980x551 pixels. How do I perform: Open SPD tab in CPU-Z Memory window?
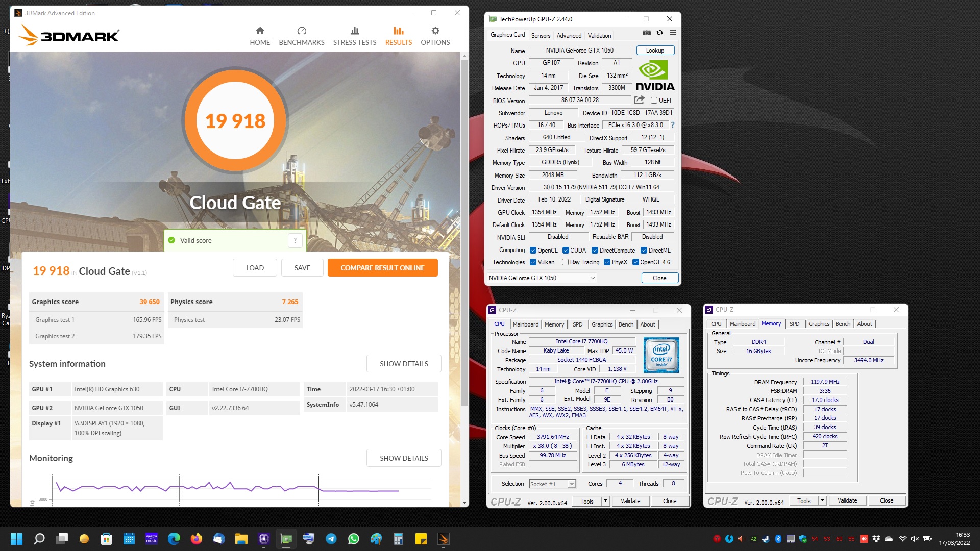pos(794,324)
